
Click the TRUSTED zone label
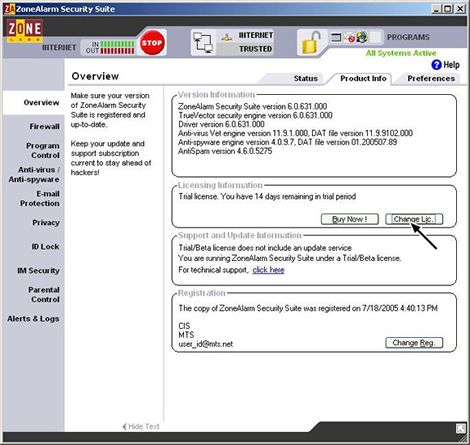pyautogui.click(x=256, y=49)
